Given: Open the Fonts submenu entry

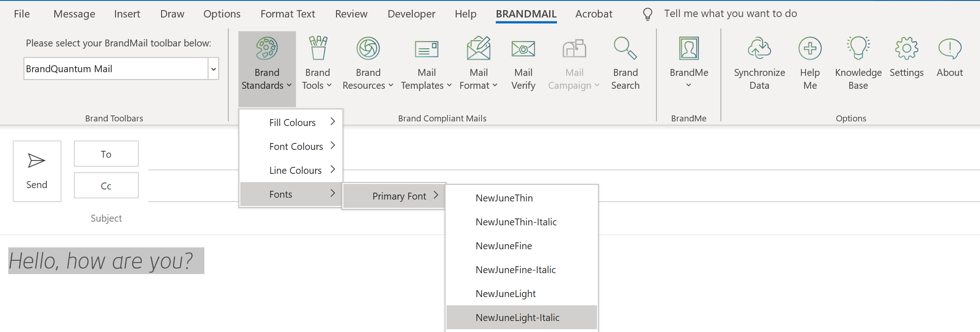Looking at the screenshot, I should [x=291, y=194].
